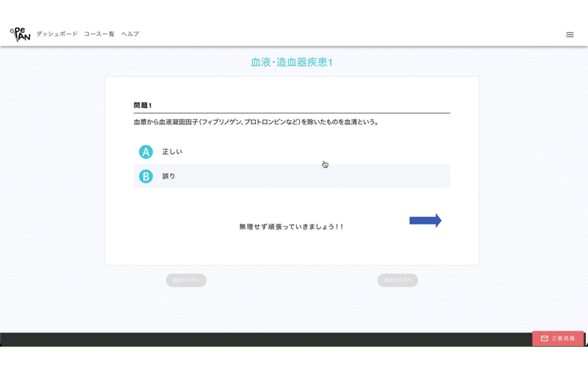Image resolution: width=588 pixels, height=368 pixels.
Task: Open the コース一覧 menu item
Action: [x=99, y=34]
